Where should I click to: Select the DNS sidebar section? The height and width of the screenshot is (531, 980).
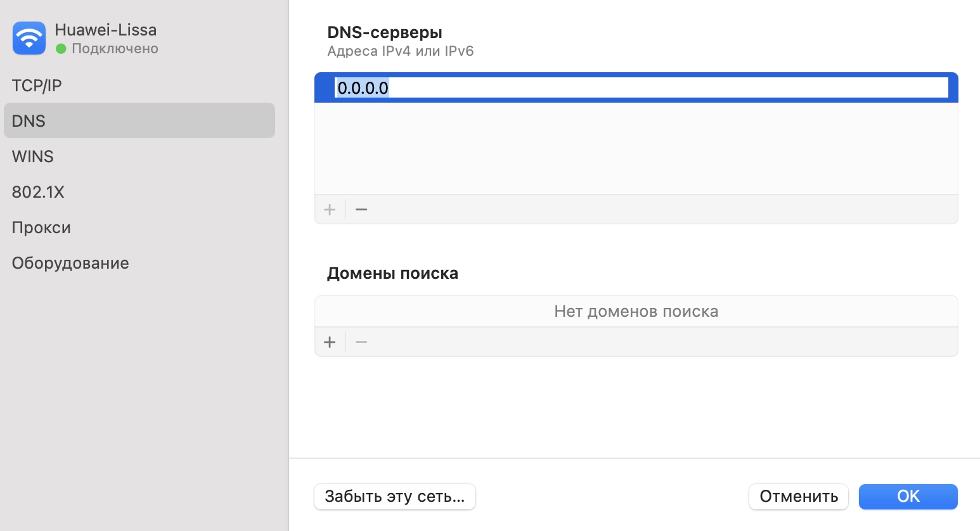point(29,120)
